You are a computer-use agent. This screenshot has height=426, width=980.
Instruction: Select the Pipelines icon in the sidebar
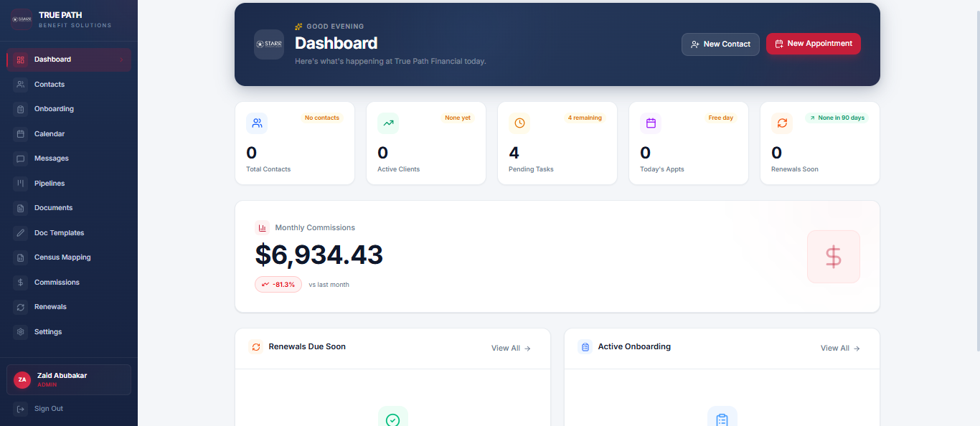(20, 183)
